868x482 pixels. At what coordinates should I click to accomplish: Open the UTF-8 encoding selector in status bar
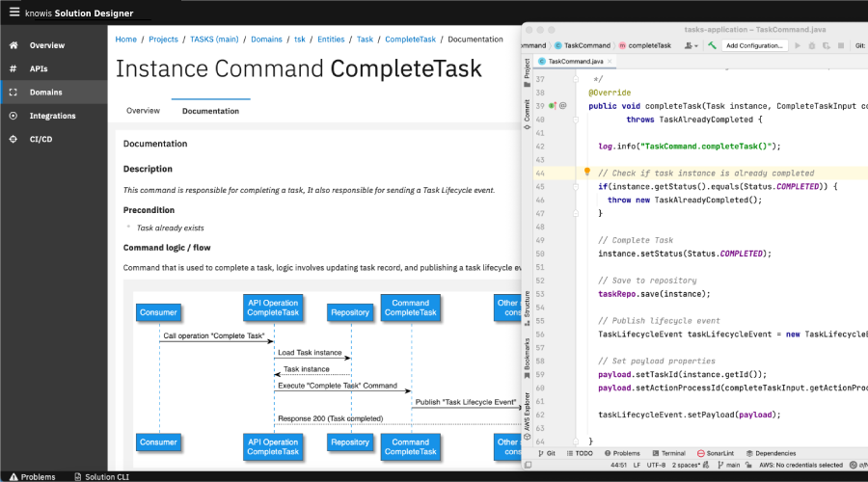pos(656,465)
